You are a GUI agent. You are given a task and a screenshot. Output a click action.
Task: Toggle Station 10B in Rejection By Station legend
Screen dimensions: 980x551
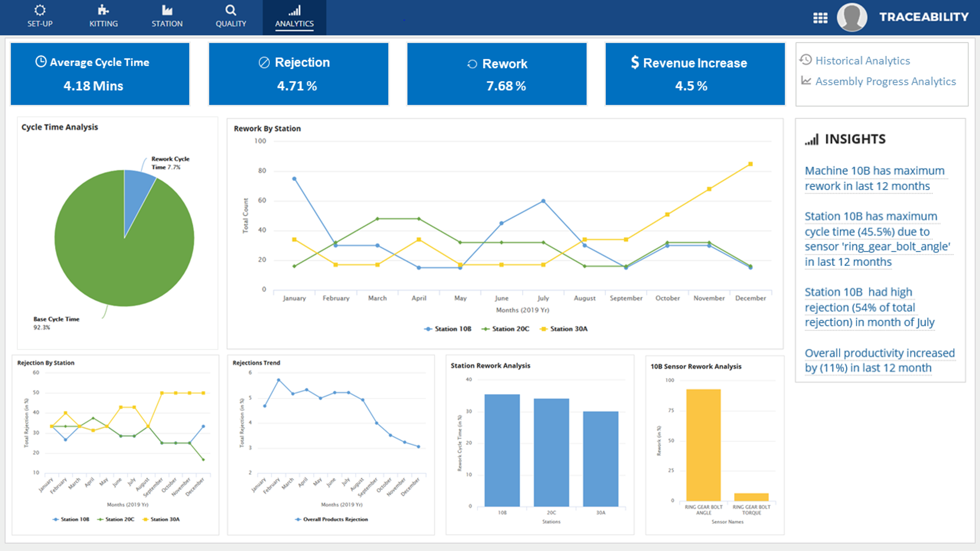tap(71, 519)
